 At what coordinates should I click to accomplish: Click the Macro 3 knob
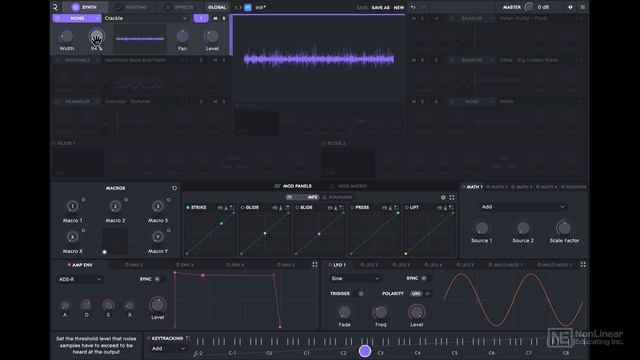pyautogui.click(x=158, y=207)
